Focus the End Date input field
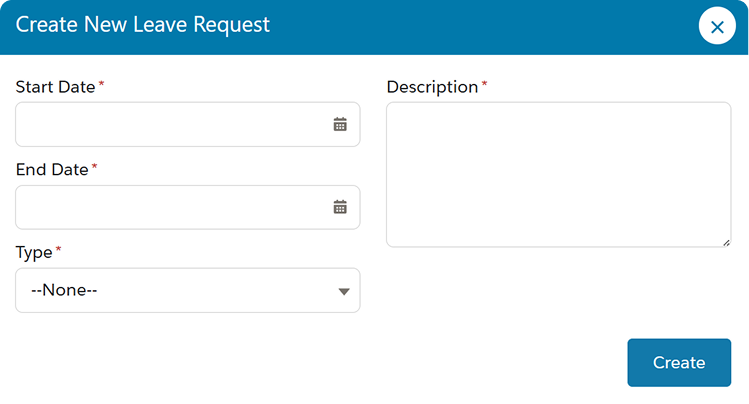This screenshot has width=749, height=404. point(188,207)
